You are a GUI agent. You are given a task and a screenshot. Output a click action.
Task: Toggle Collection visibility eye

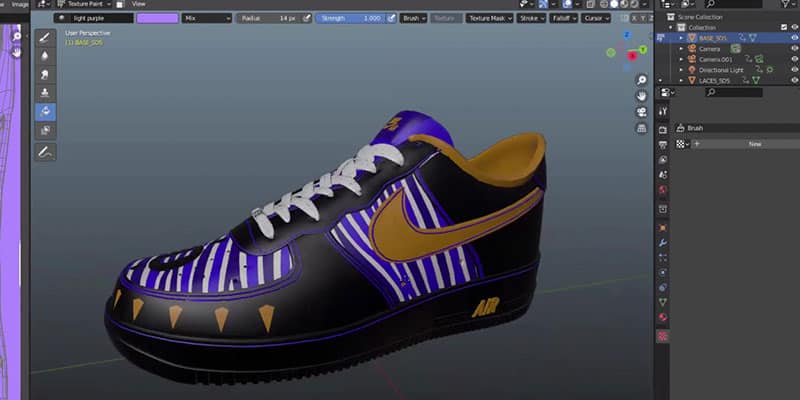coord(794,27)
